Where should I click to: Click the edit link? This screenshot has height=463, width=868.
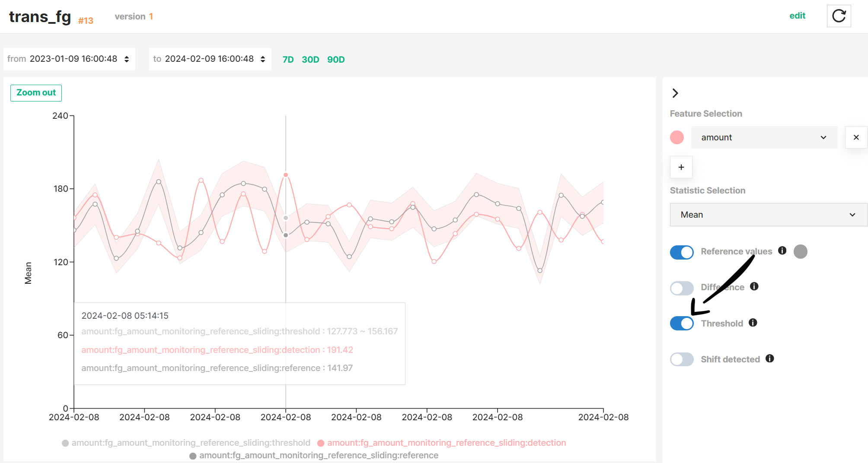point(797,16)
